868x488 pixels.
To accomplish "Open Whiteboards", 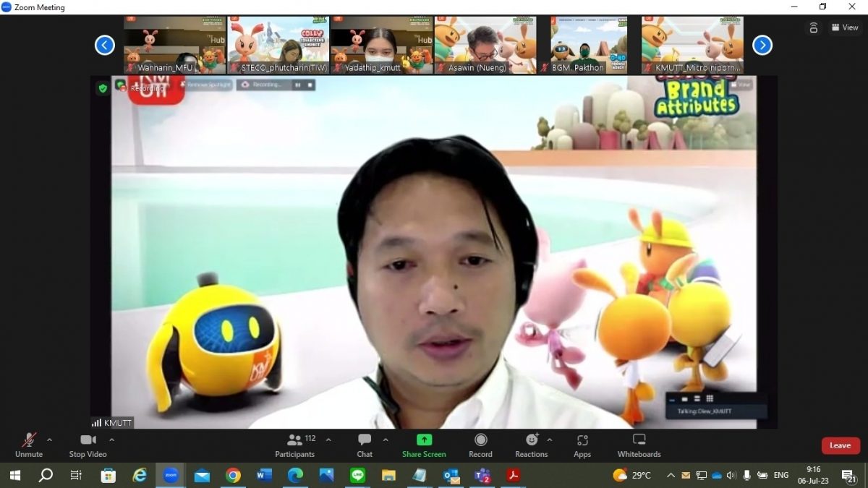I will (639, 445).
